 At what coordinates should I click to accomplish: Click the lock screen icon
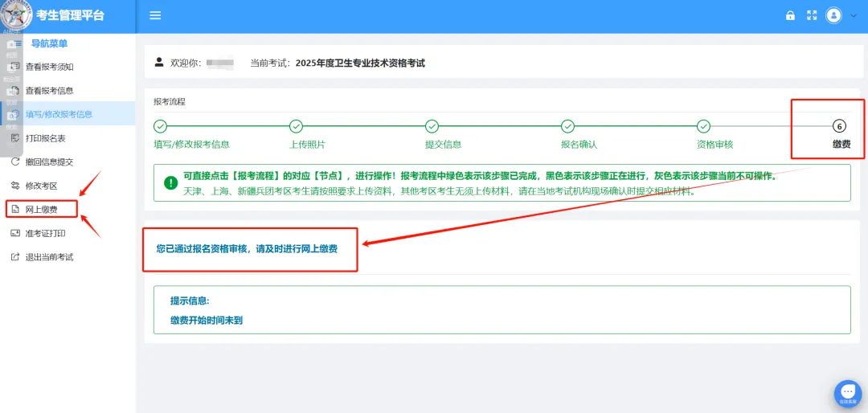[x=790, y=16]
